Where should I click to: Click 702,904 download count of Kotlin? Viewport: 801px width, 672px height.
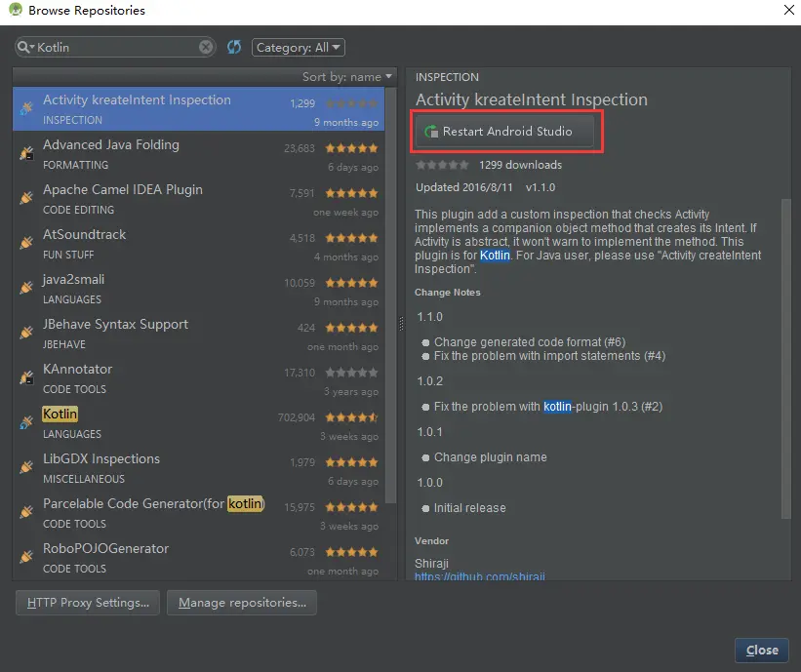297,417
